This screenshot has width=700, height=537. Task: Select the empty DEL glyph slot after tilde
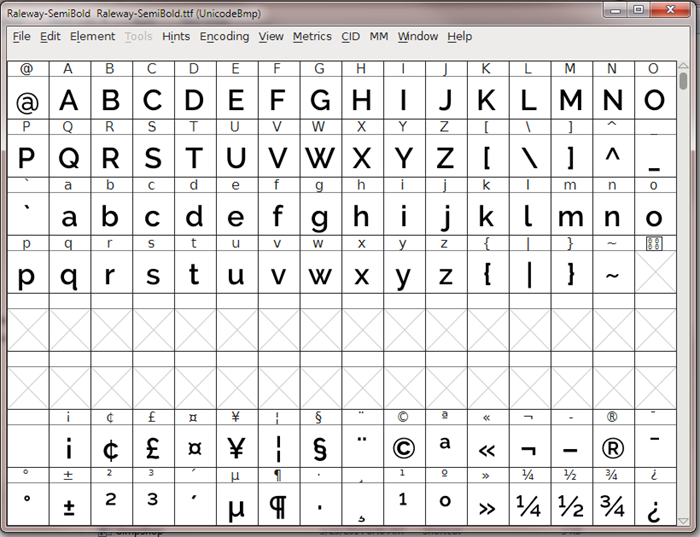(x=655, y=272)
